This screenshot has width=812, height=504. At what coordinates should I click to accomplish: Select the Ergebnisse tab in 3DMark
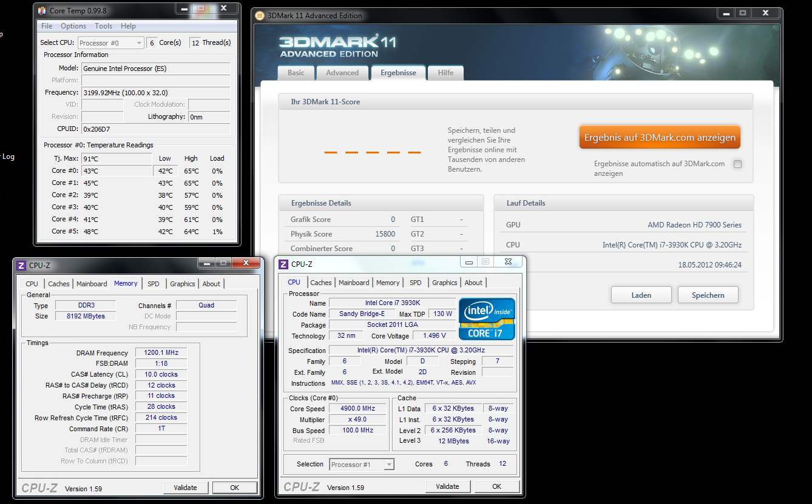[x=398, y=72]
